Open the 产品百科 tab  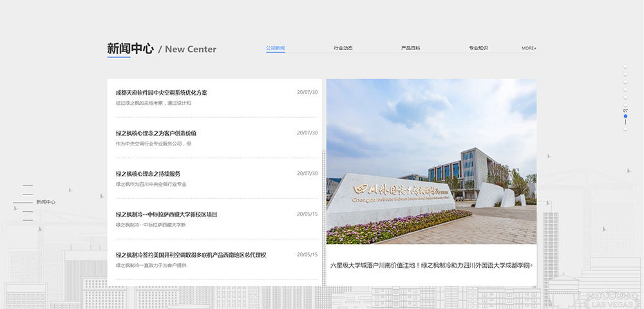410,48
